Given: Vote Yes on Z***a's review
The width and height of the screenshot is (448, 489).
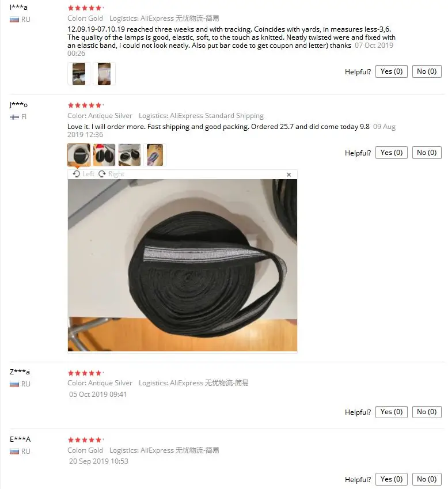Looking at the screenshot, I should click(391, 412).
